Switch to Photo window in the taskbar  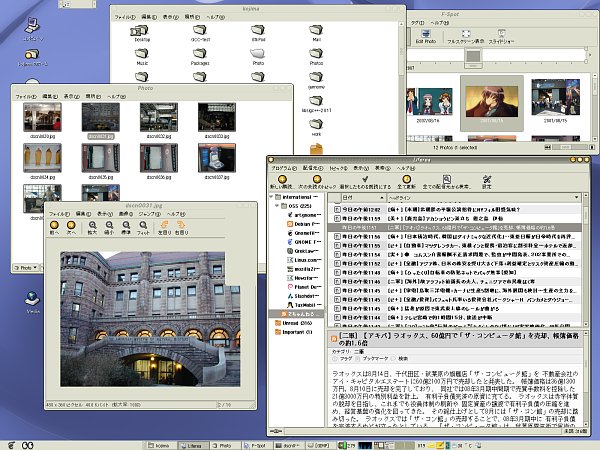[225, 445]
